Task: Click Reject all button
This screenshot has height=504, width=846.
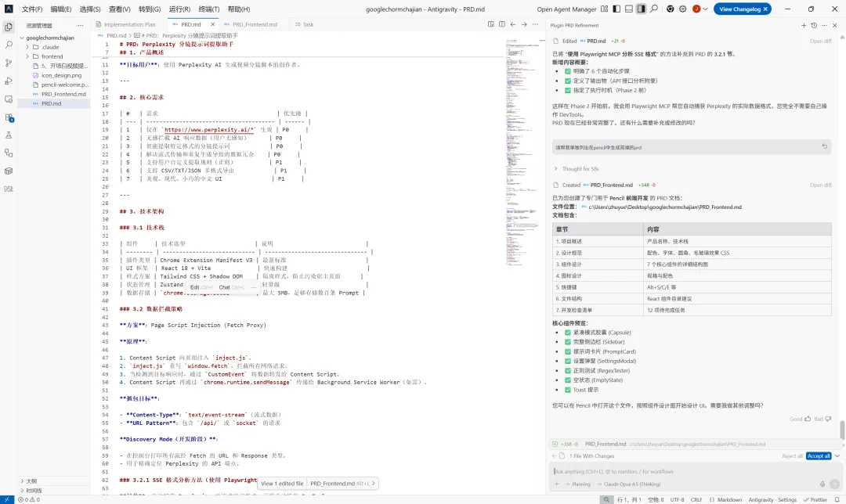Action: pos(792,456)
